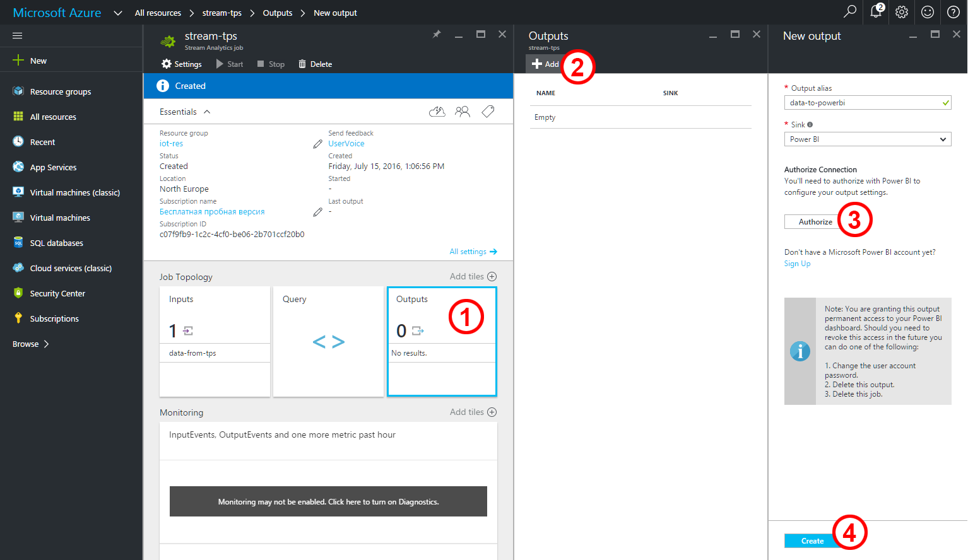Pin the stream-tps blade
The width and height of the screenshot is (968, 560).
coord(437,35)
